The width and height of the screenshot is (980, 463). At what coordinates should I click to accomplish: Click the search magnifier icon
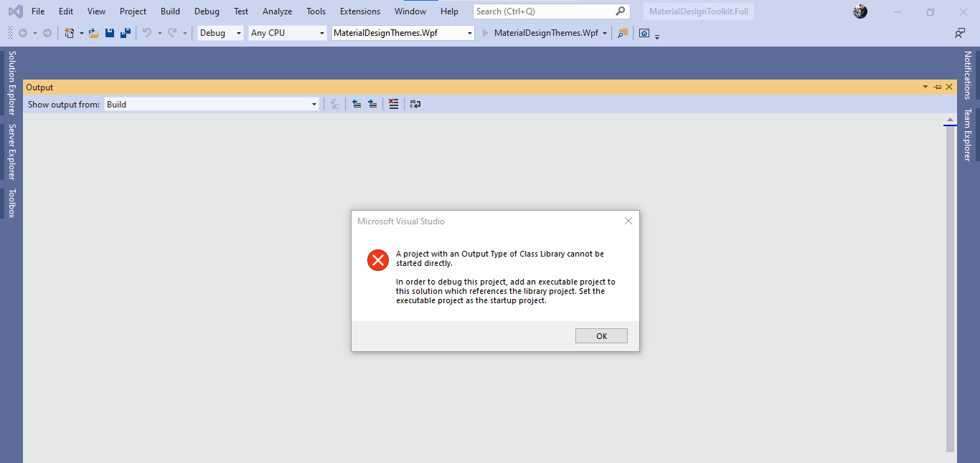(621, 11)
